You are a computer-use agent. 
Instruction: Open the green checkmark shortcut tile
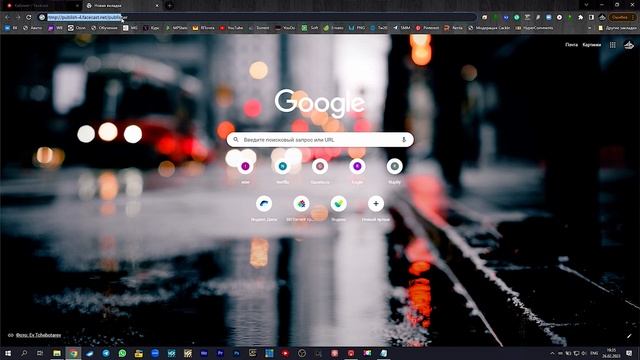coord(339,204)
